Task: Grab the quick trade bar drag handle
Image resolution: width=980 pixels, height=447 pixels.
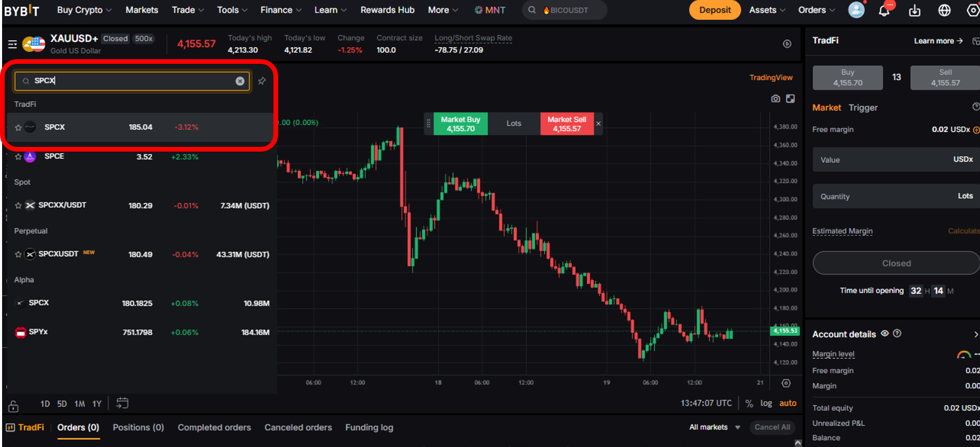Action: (x=429, y=124)
